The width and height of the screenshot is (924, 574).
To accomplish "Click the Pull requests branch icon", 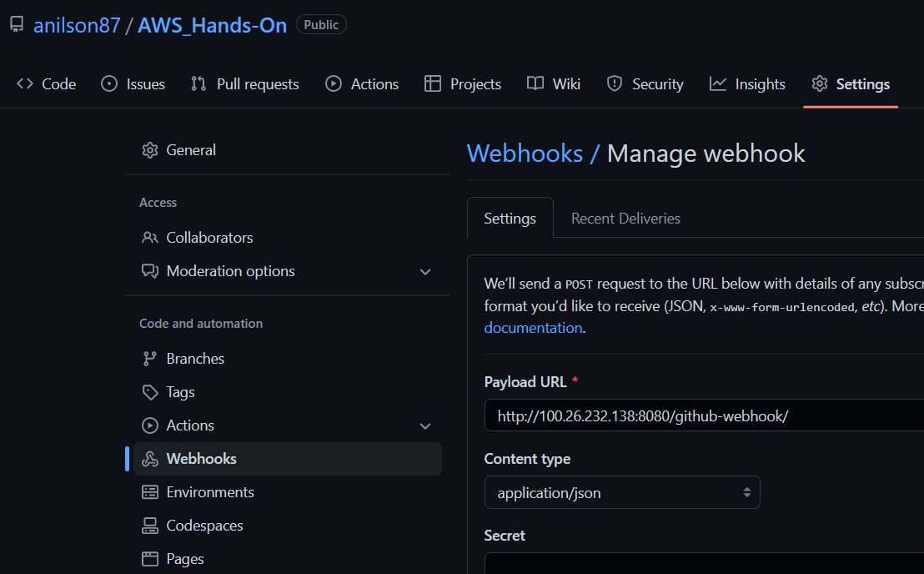I will click(x=198, y=83).
